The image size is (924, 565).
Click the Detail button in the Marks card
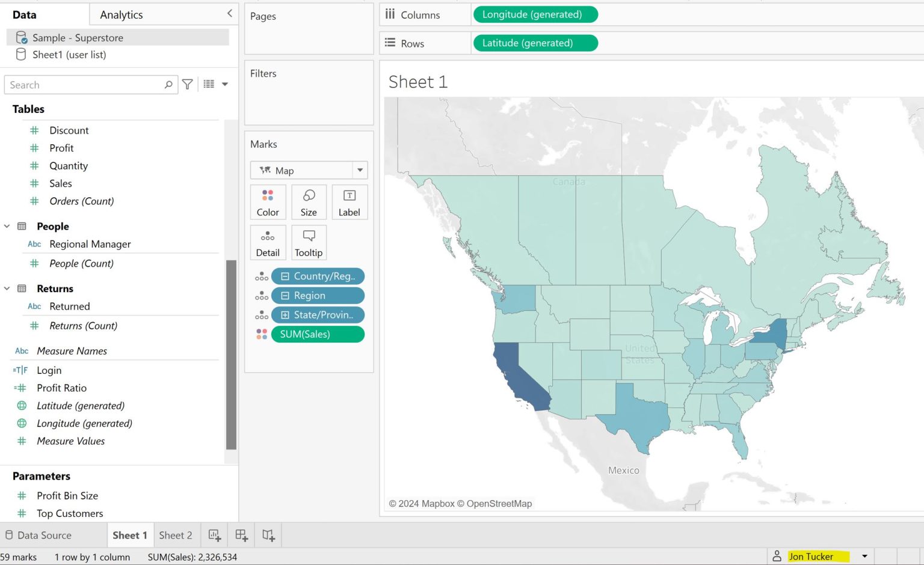click(x=268, y=242)
